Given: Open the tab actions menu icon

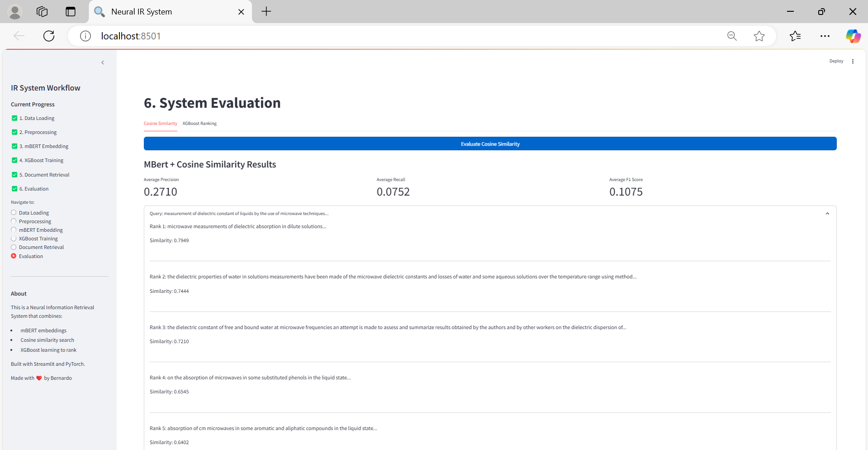Looking at the screenshot, I should (71, 12).
